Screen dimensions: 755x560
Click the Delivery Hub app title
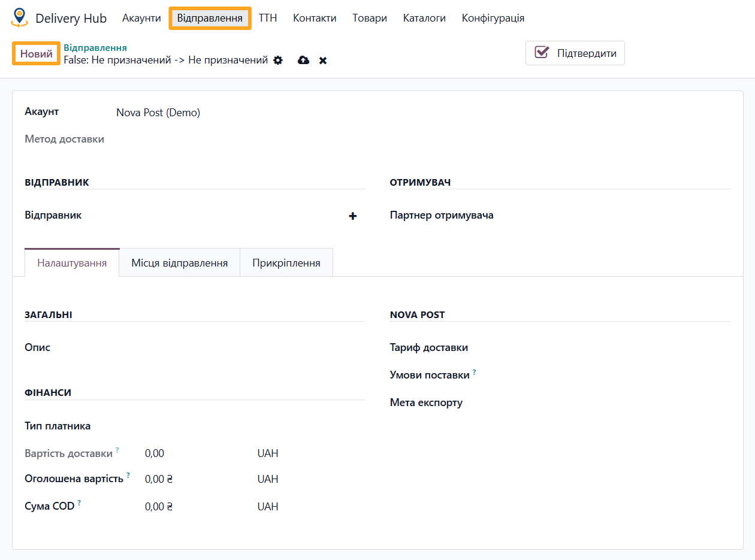71,19
